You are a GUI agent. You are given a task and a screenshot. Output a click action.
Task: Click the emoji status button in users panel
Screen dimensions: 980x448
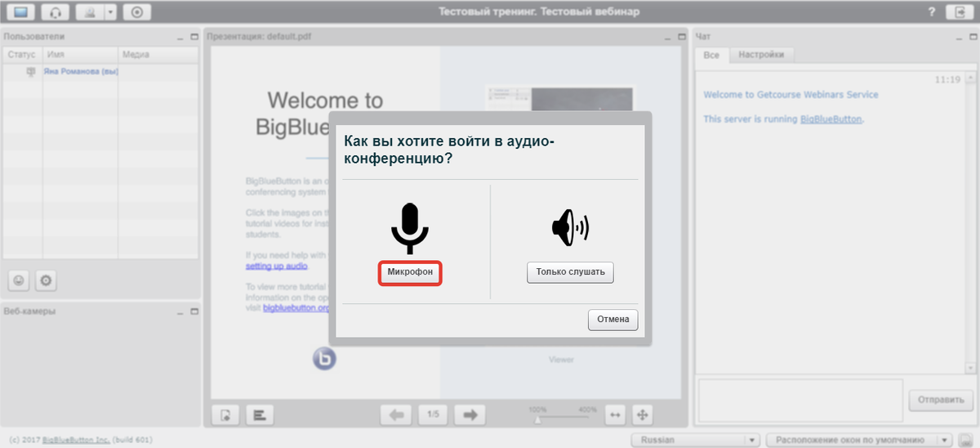coord(19,281)
